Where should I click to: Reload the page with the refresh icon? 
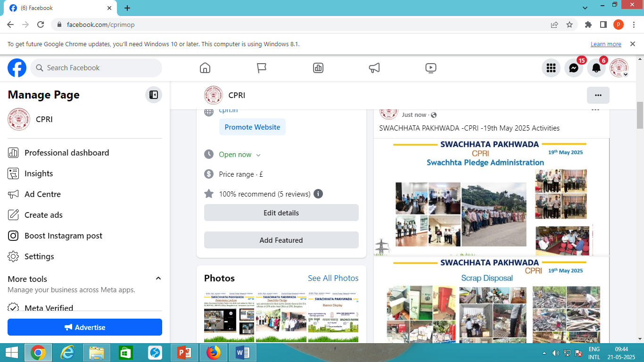point(41,25)
